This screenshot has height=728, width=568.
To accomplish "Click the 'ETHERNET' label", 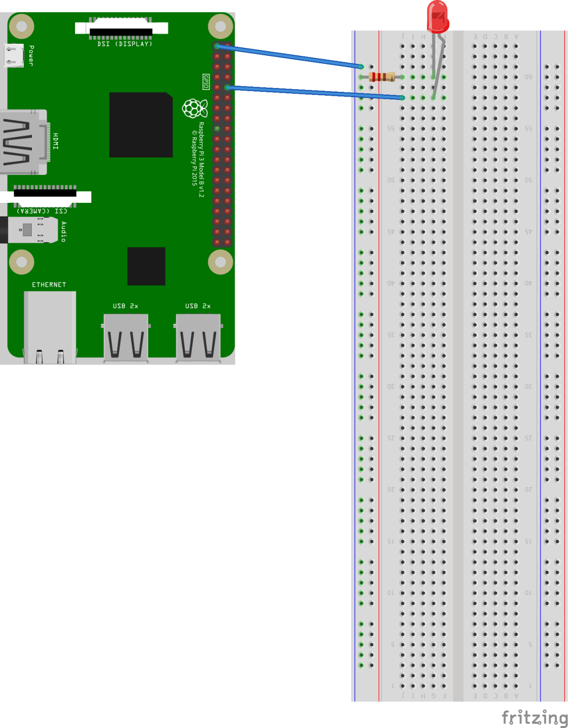I will pos(49,285).
